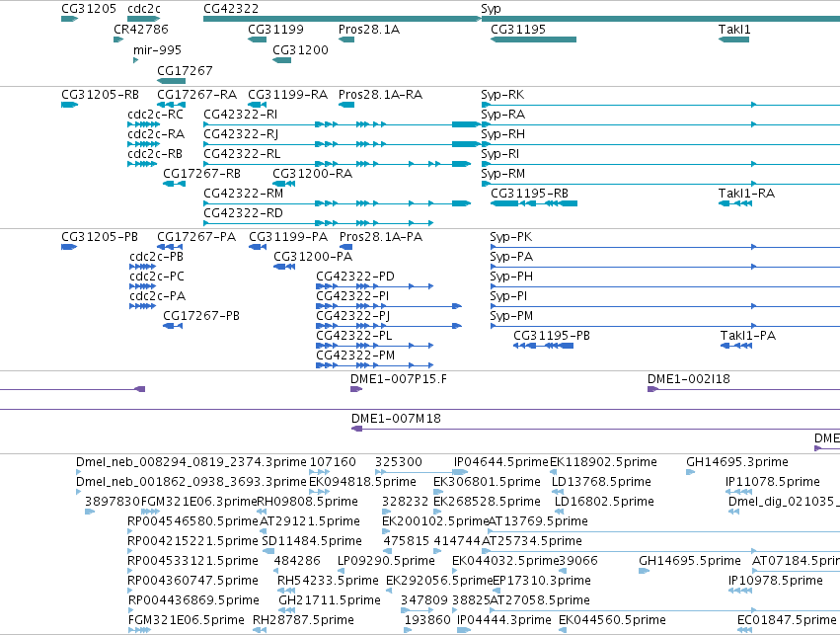840x635 pixels.
Task: Click the CG42322-PI protein label
Action: [x=352, y=297]
